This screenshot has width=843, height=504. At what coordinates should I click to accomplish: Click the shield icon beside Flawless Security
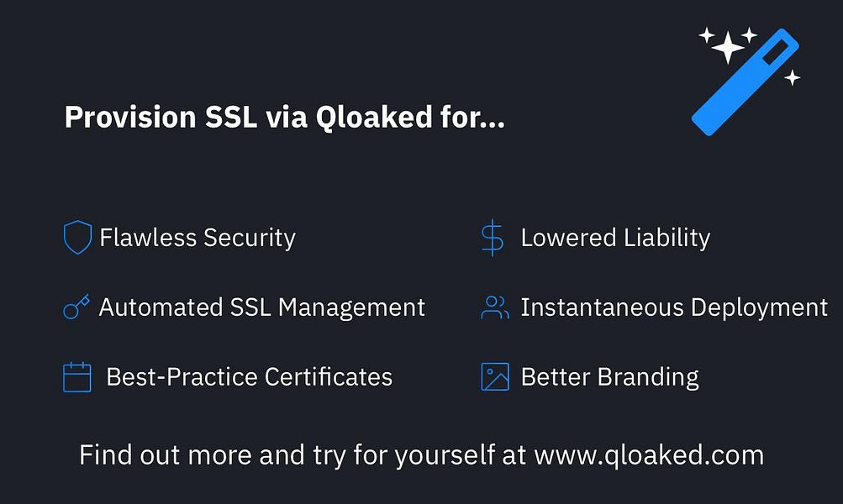click(x=77, y=237)
